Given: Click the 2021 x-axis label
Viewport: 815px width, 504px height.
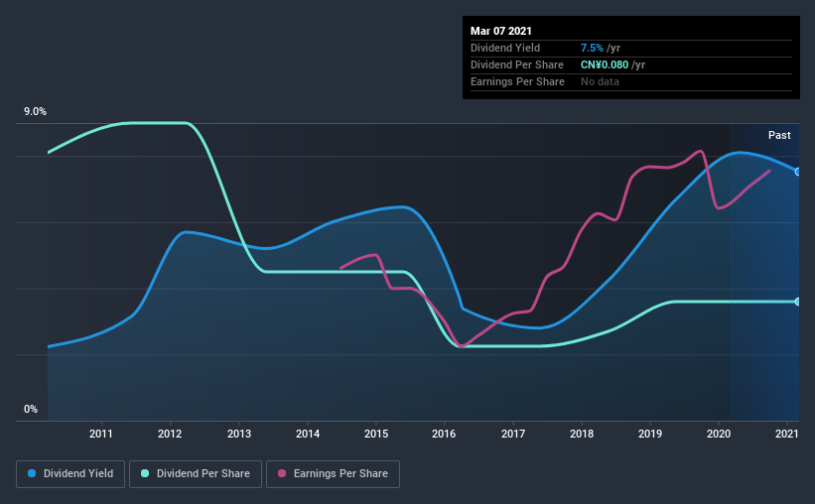Looking at the screenshot, I should (x=787, y=434).
